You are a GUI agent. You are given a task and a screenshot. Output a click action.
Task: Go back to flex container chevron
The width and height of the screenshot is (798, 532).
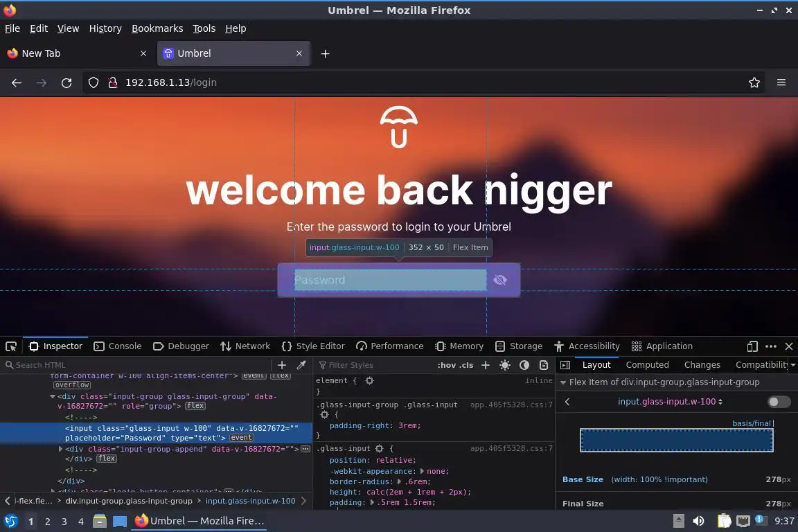(x=567, y=402)
